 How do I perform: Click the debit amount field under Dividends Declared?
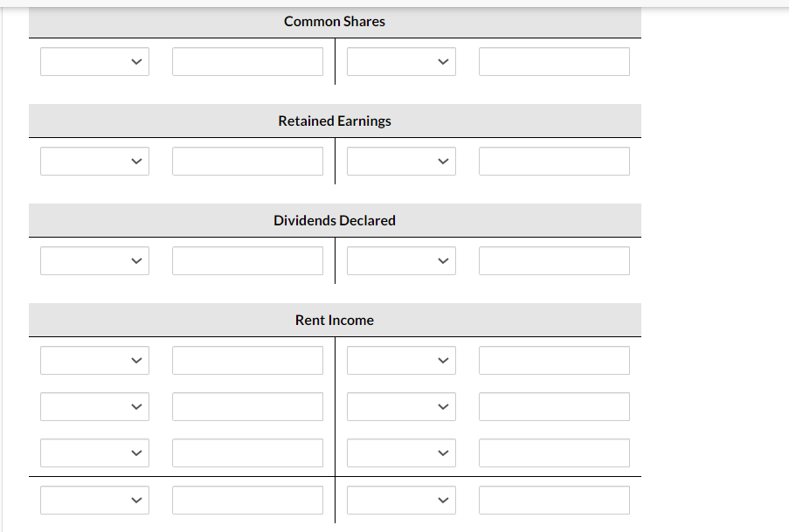pyautogui.click(x=247, y=260)
